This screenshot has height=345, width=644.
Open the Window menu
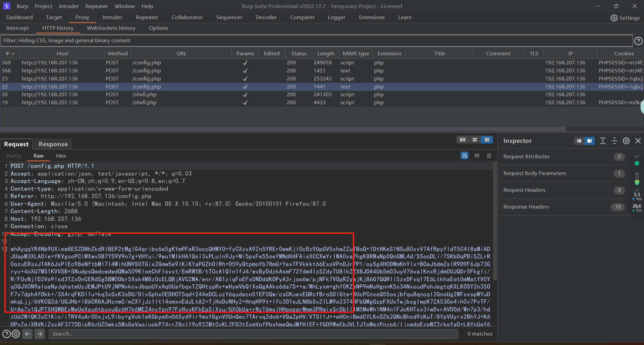pyautogui.click(x=125, y=6)
